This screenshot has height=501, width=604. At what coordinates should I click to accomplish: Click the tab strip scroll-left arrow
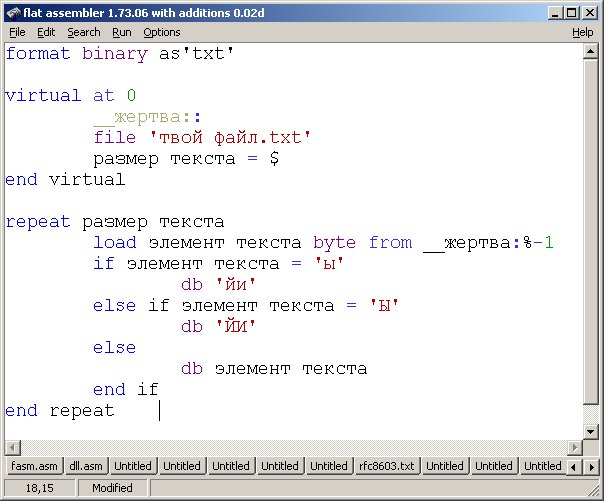coord(574,467)
